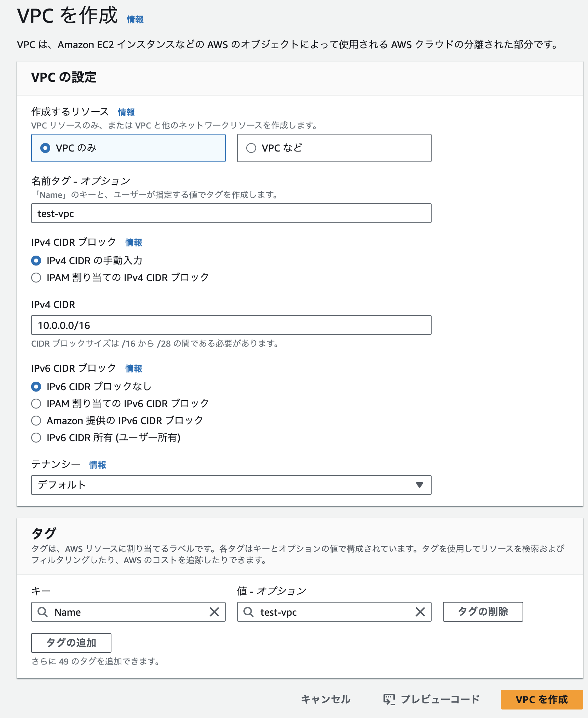Clear the tag key "Name" field
This screenshot has height=718, width=588.
coord(215,612)
